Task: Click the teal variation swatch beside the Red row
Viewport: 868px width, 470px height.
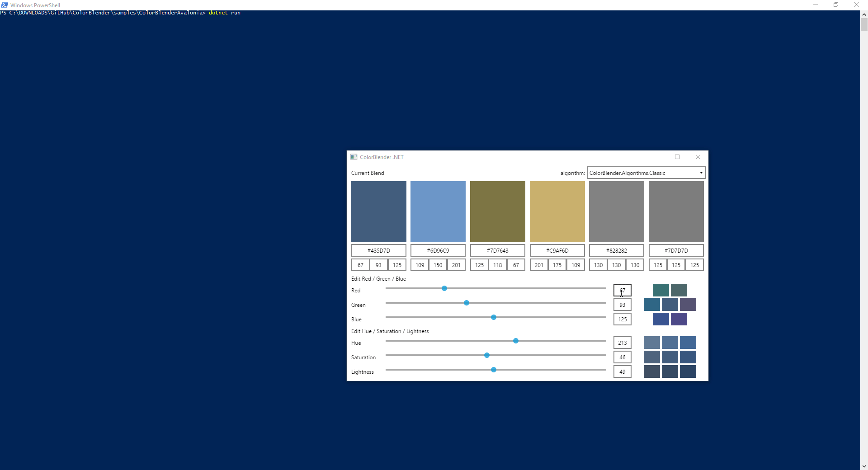Action: (x=660, y=290)
